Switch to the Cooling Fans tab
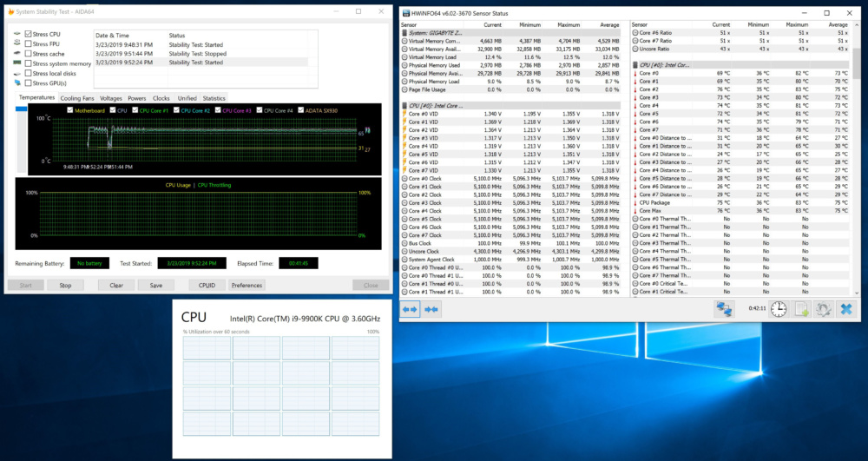 (77, 98)
